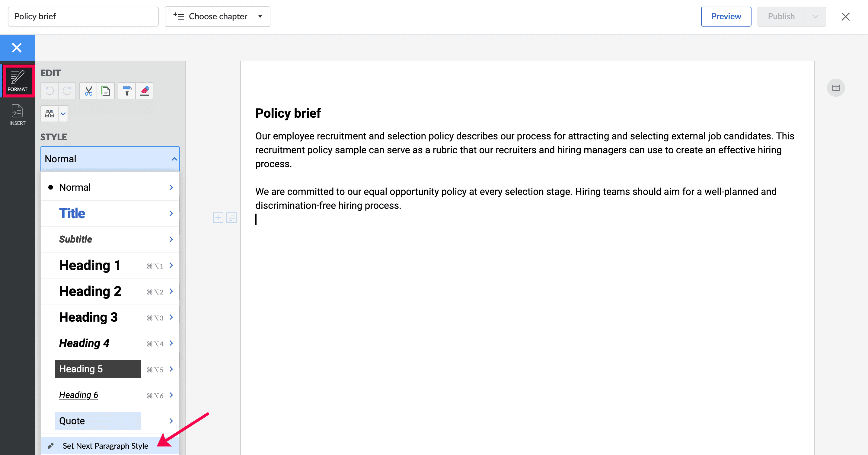Click Set Next Paragraph Style

105,446
